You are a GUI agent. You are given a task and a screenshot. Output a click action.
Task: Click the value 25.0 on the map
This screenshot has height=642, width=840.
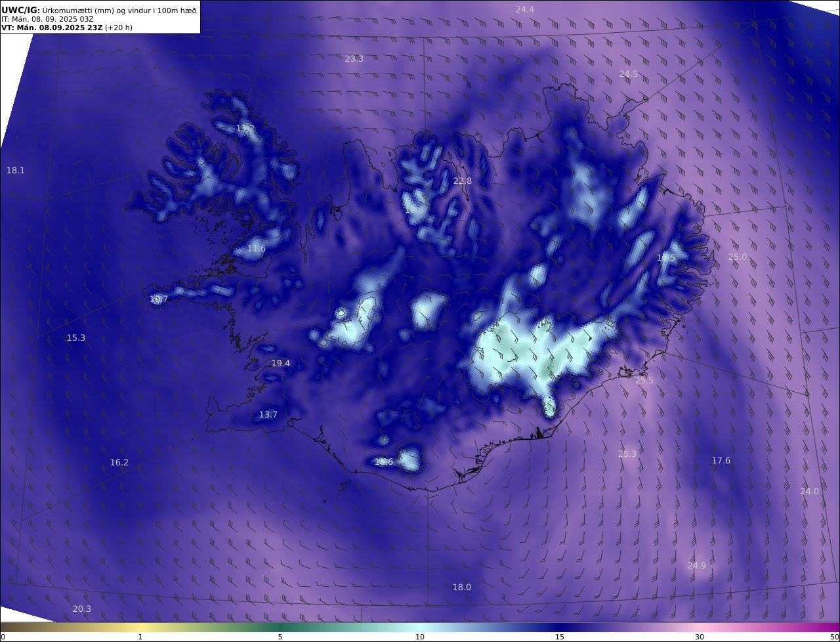pyautogui.click(x=737, y=257)
